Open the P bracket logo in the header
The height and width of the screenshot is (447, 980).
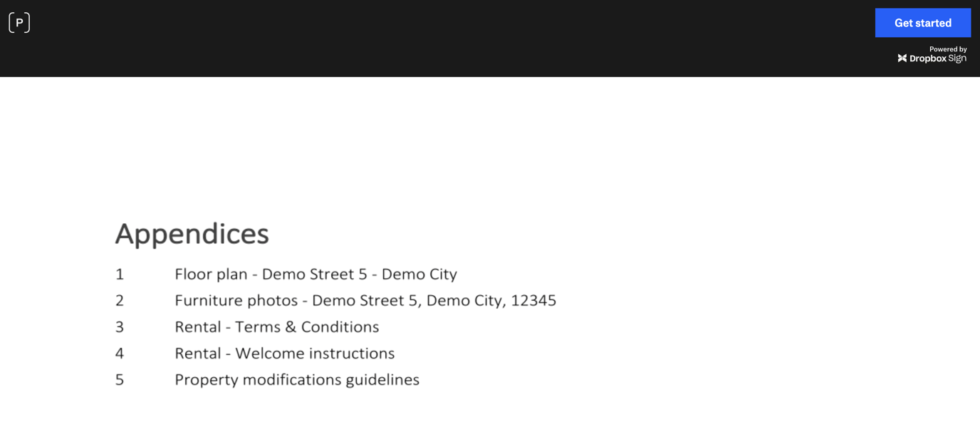[19, 22]
